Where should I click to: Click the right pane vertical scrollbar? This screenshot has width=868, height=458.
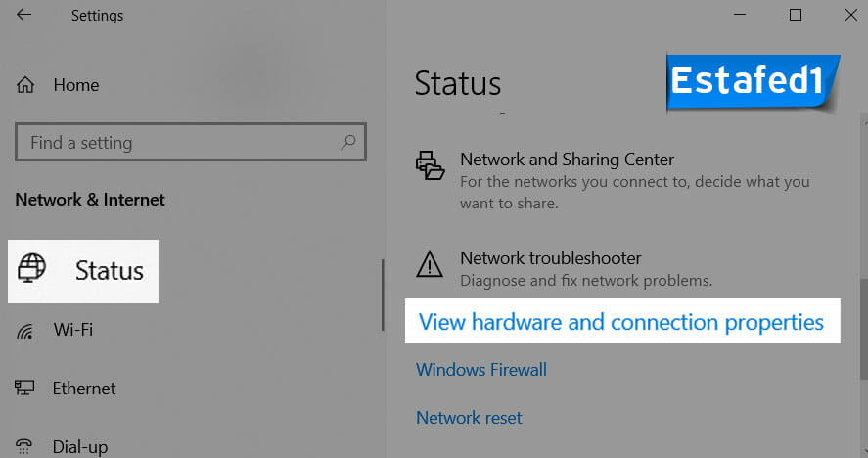point(863,329)
